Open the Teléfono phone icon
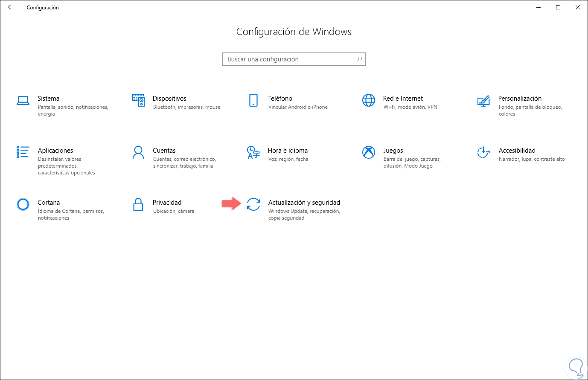This screenshot has width=588, height=380. pos(253,100)
